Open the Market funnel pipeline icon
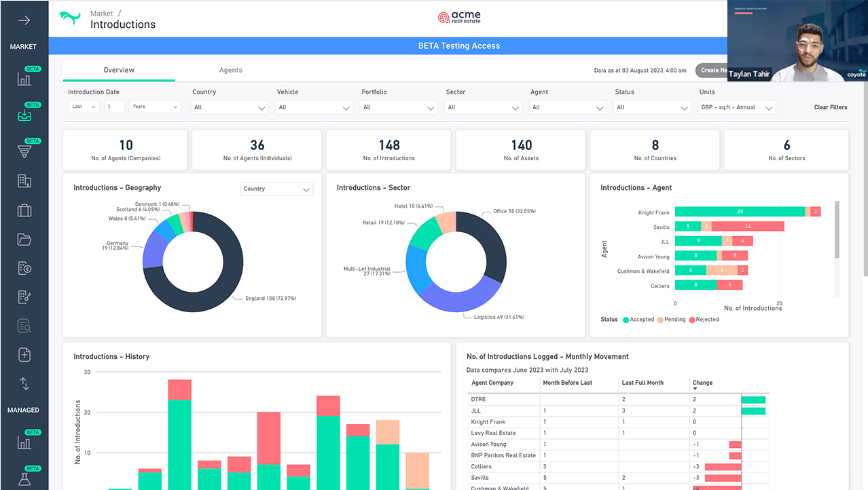868x490 pixels. pyautogui.click(x=24, y=151)
